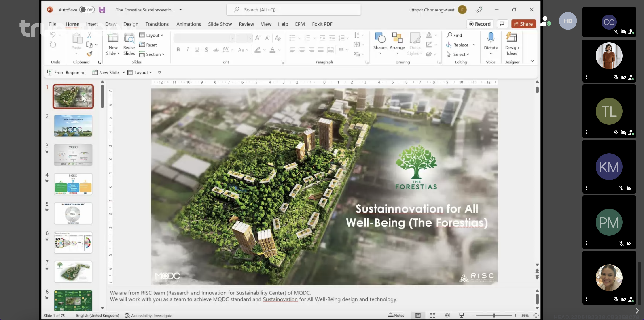This screenshot has width=644, height=320.
Task: Open Reading View from status bar
Action: [x=447, y=315]
